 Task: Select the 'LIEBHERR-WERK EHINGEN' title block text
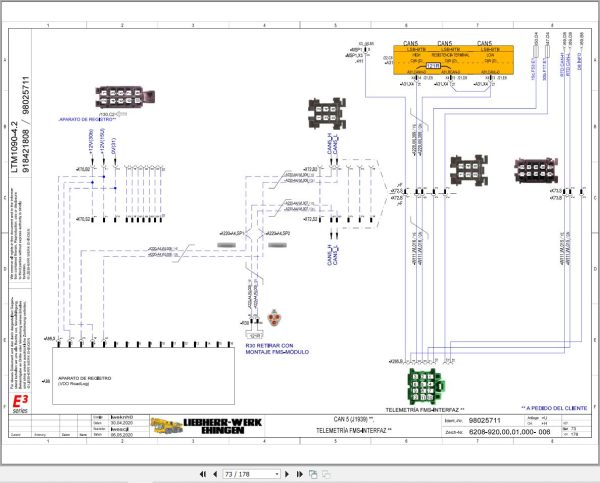pos(223,426)
